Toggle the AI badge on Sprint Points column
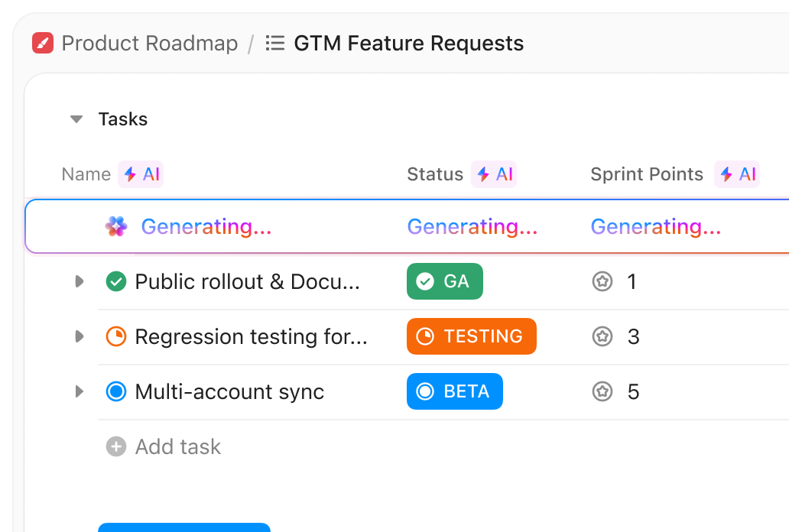789x532 pixels. tap(736, 174)
